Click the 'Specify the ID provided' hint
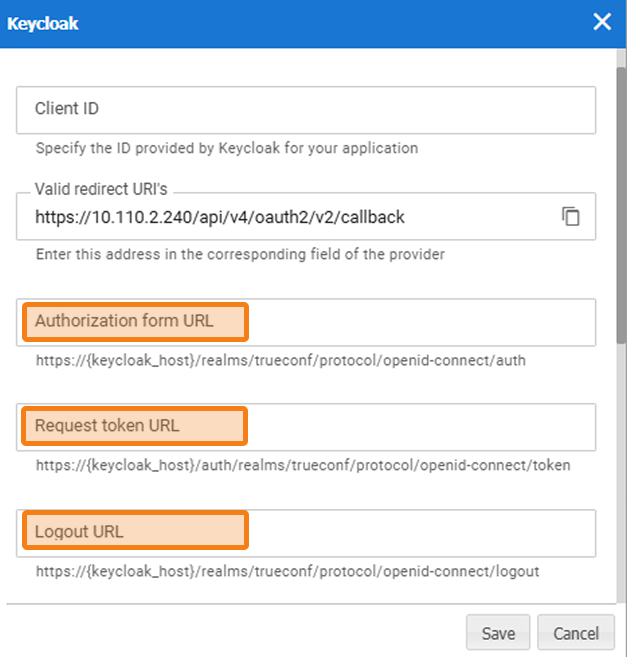This screenshot has width=627, height=657. click(227, 148)
